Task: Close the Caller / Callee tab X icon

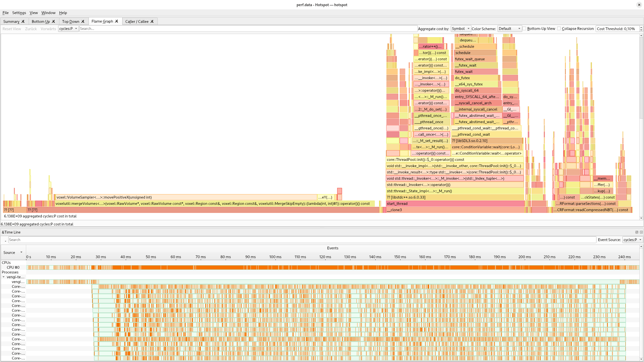Action: pos(152,21)
